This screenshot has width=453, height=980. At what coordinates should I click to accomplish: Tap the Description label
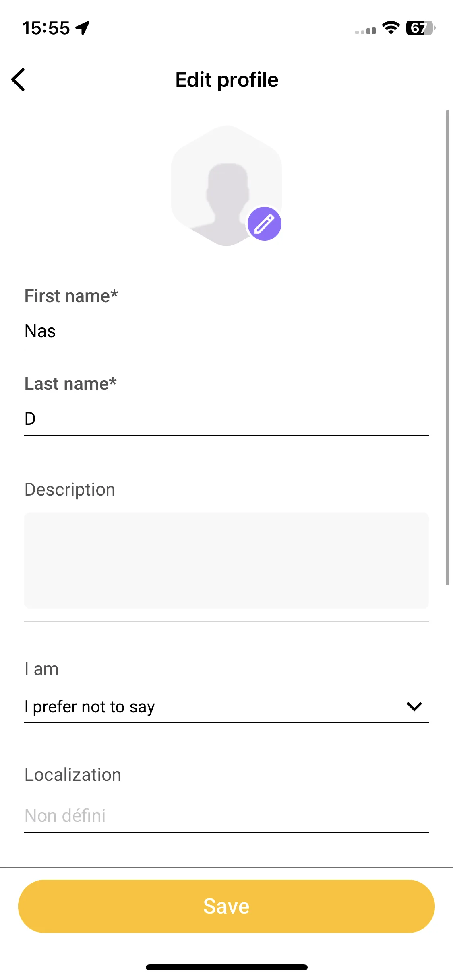pyautogui.click(x=70, y=490)
